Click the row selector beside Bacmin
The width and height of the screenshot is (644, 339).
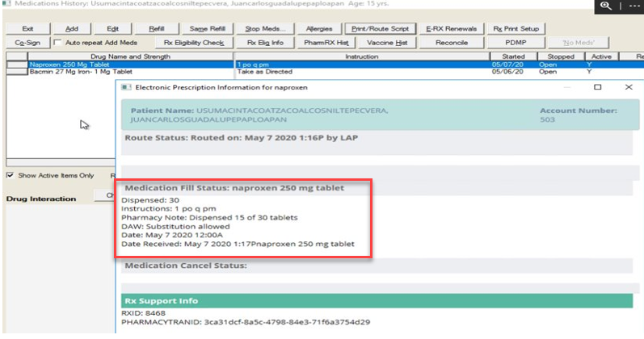click(x=17, y=71)
